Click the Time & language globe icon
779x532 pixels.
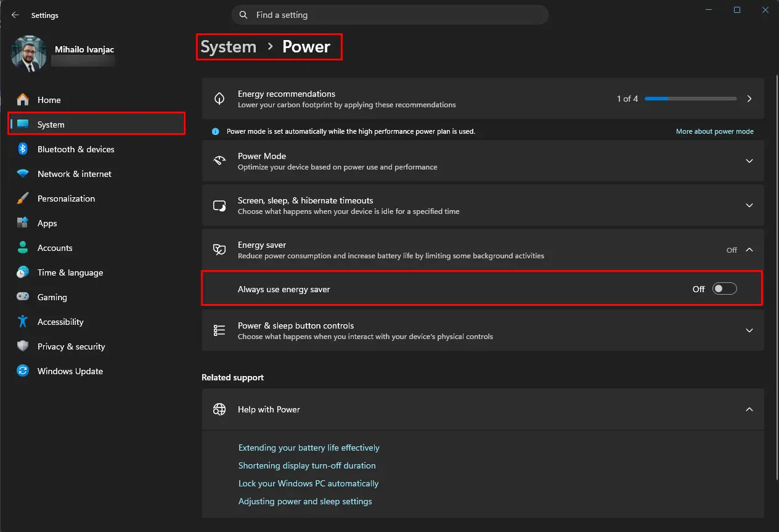[x=23, y=272]
